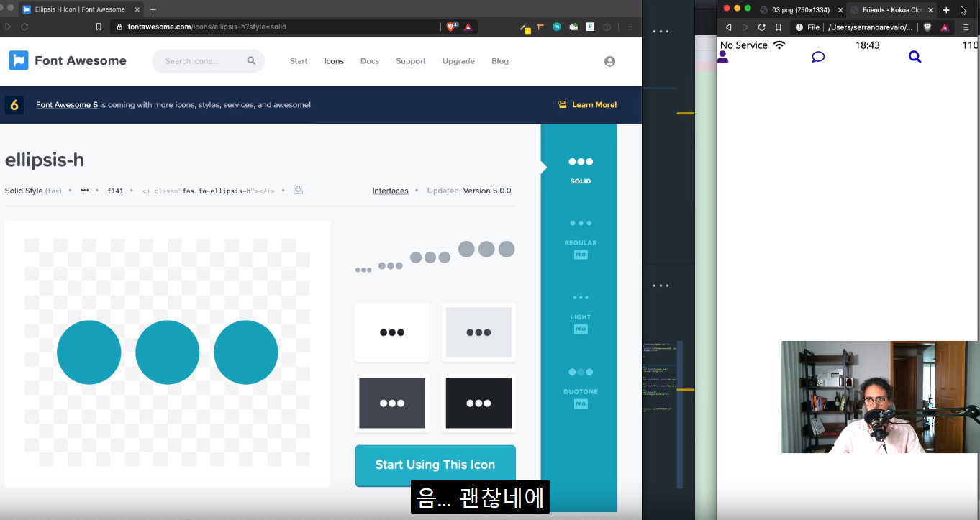Open the Docs nav item
The width and height of the screenshot is (980, 520).
click(x=370, y=61)
